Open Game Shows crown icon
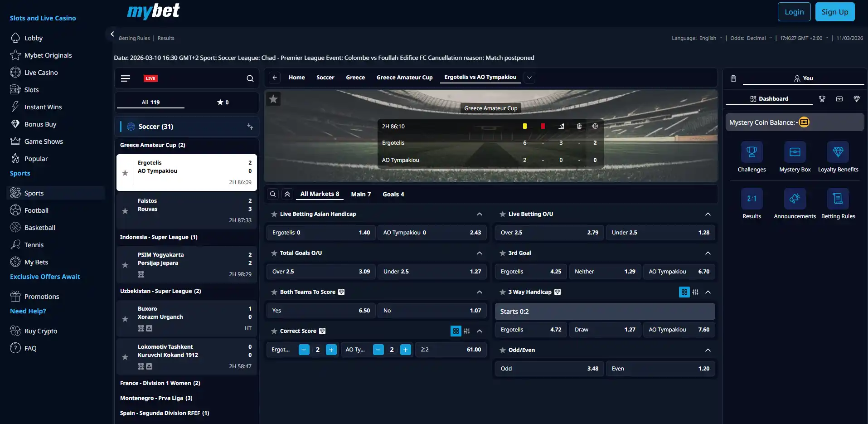Viewport: 868px width, 424px height. (15, 141)
